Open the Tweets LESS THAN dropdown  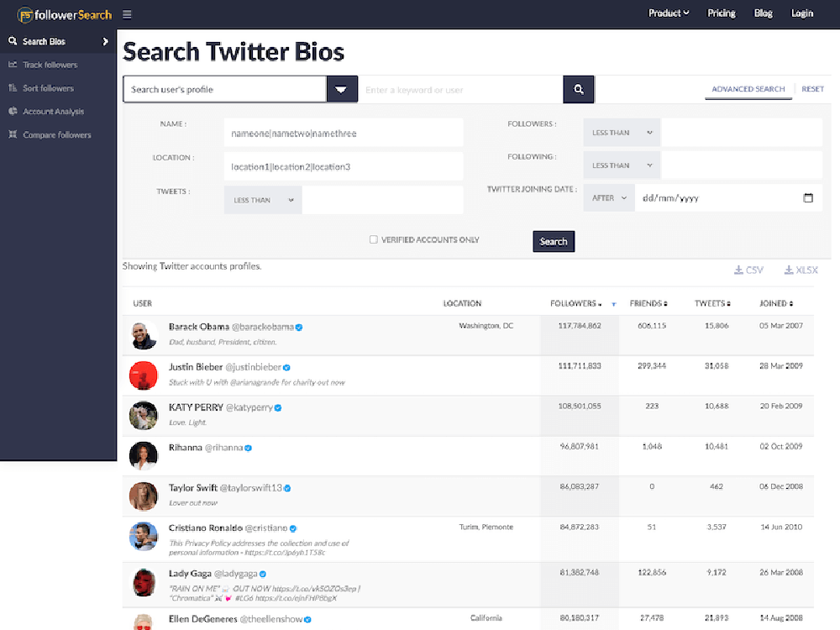pyautogui.click(x=263, y=200)
